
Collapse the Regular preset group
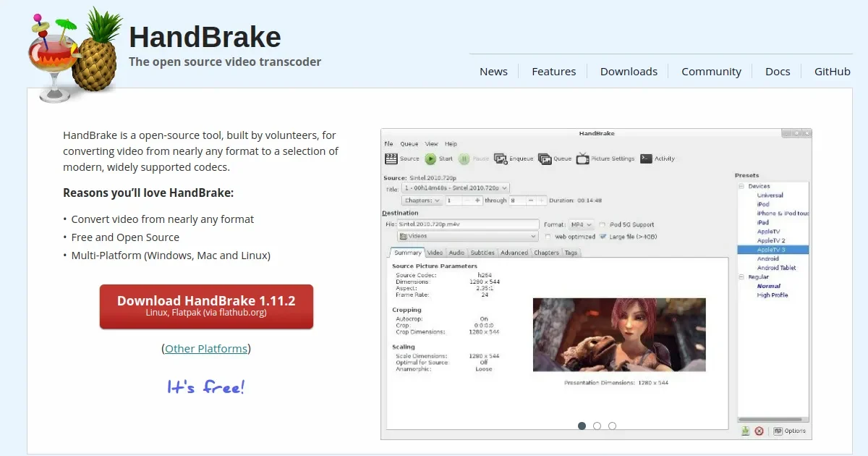click(x=741, y=276)
